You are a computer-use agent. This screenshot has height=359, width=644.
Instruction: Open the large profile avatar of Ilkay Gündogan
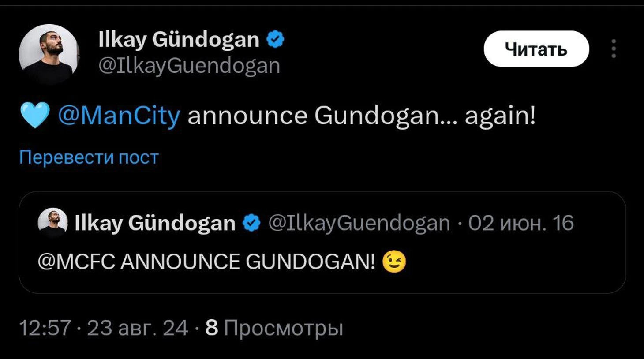pos(49,54)
